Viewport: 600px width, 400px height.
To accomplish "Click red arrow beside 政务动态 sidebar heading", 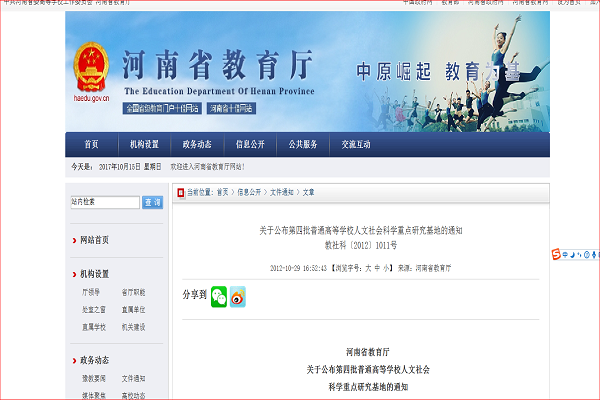I will (x=74, y=360).
